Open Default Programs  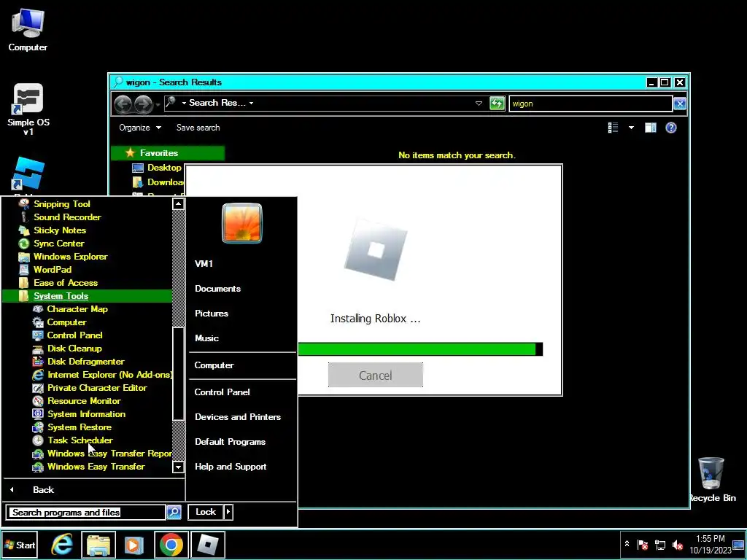(x=230, y=442)
